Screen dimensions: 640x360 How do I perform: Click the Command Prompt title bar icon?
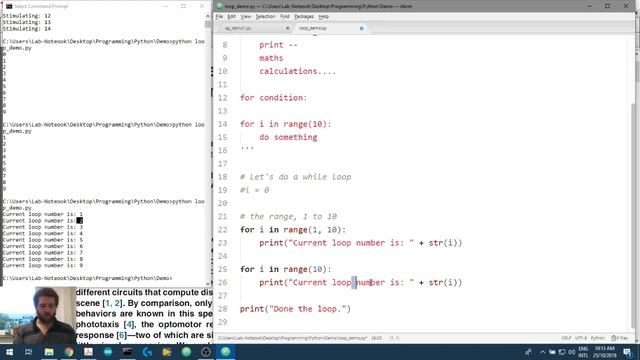pos(9,6)
